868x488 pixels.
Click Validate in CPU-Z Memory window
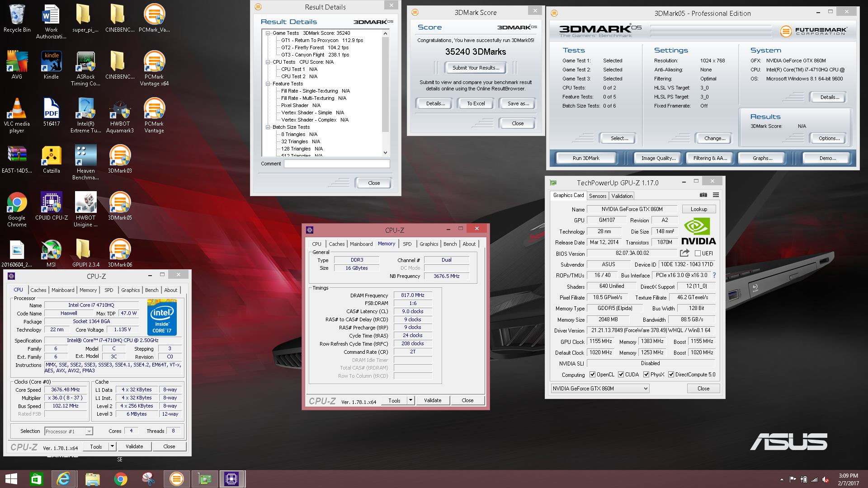click(433, 400)
